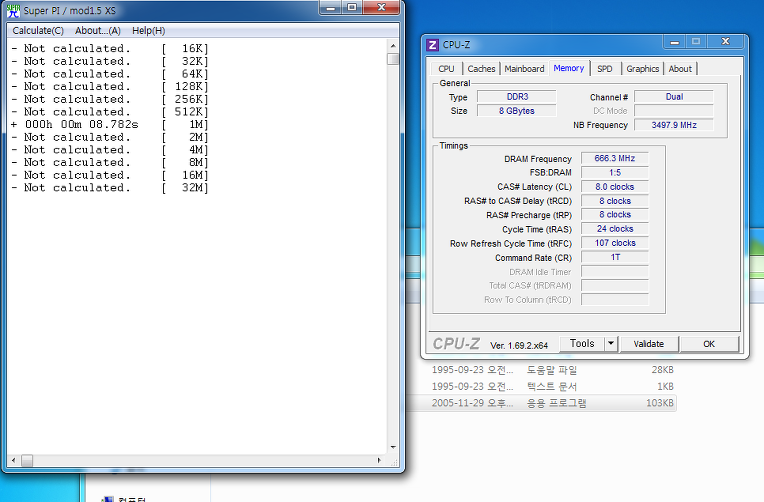Click the 2005-11-29 date in Explorer

pyautogui.click(x=472, y=403)
